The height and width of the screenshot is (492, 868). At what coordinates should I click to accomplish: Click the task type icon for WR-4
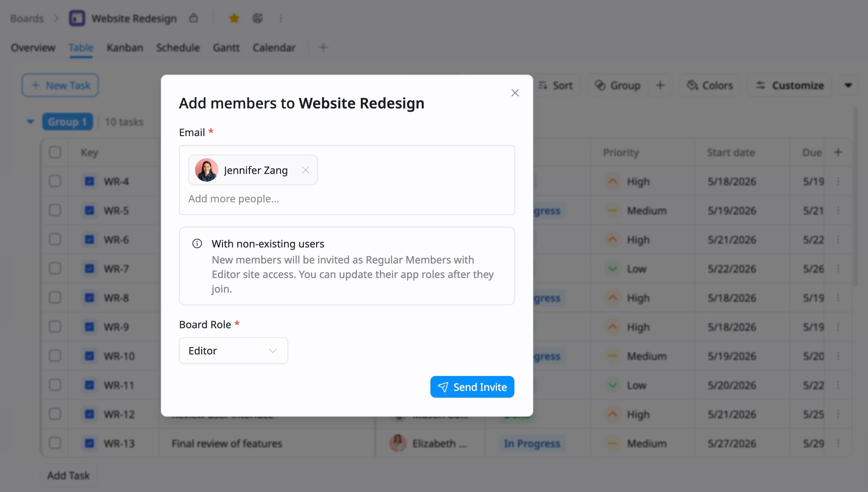tap(89, 182)
